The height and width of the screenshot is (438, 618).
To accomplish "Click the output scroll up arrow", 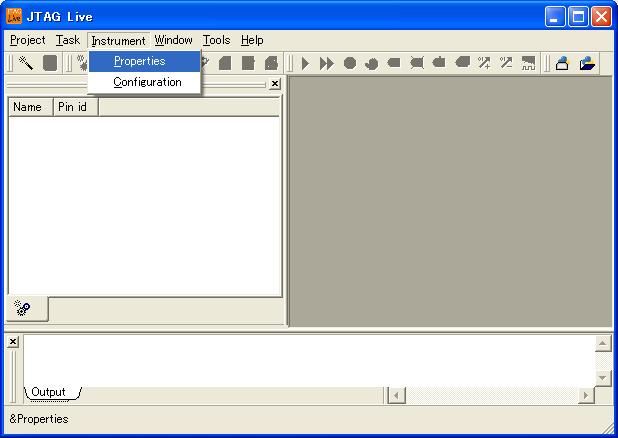I will tap(602, 344).
